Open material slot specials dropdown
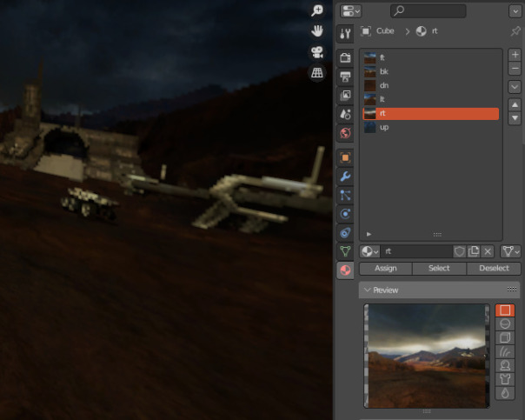The width and height of the screenshot is (525, 420). tap(515, 87)
